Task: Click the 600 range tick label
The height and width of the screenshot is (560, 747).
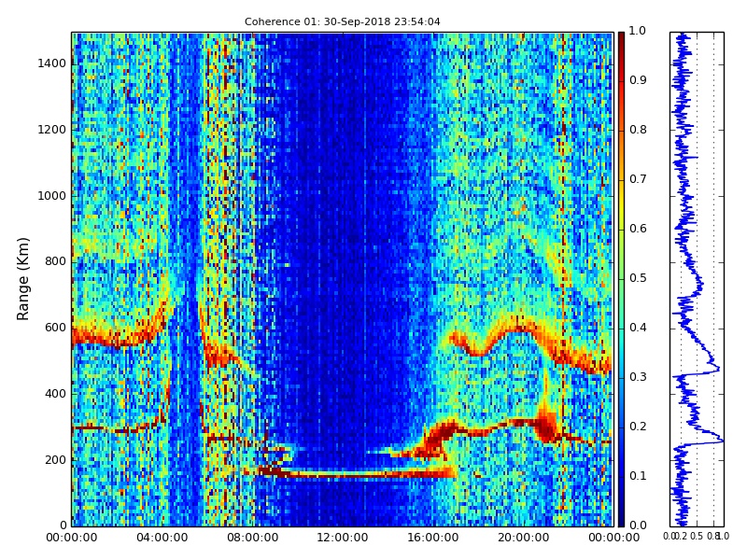Action: pyautogui.click(x=56, y=329)
